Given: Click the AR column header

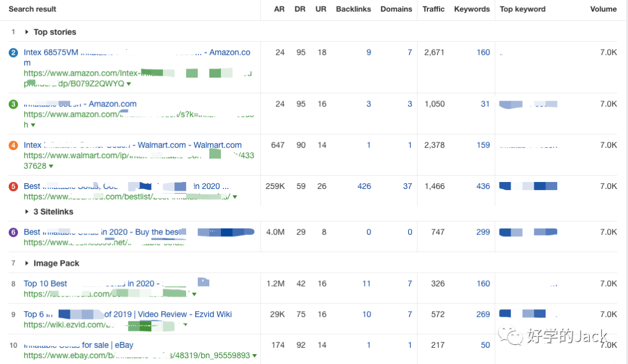Looking at the screenshot, I should (279, 9).
